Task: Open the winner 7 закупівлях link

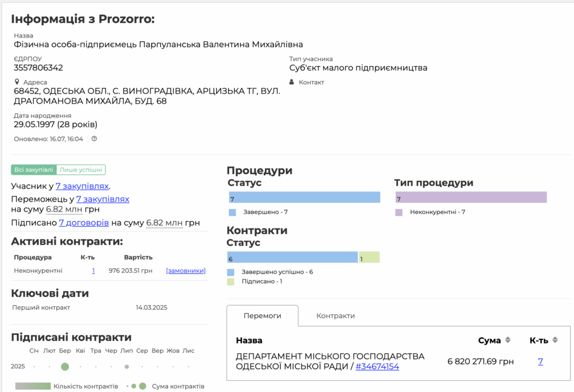Action: 103,199
